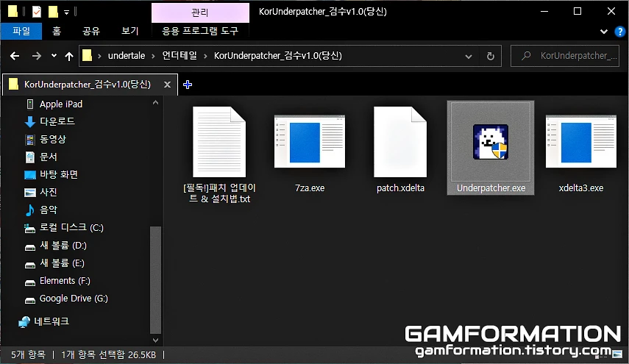Screen dimensions: 629x364
Task: Click the sidebar scrollbar thumb
Action: [x=155, y=280]
